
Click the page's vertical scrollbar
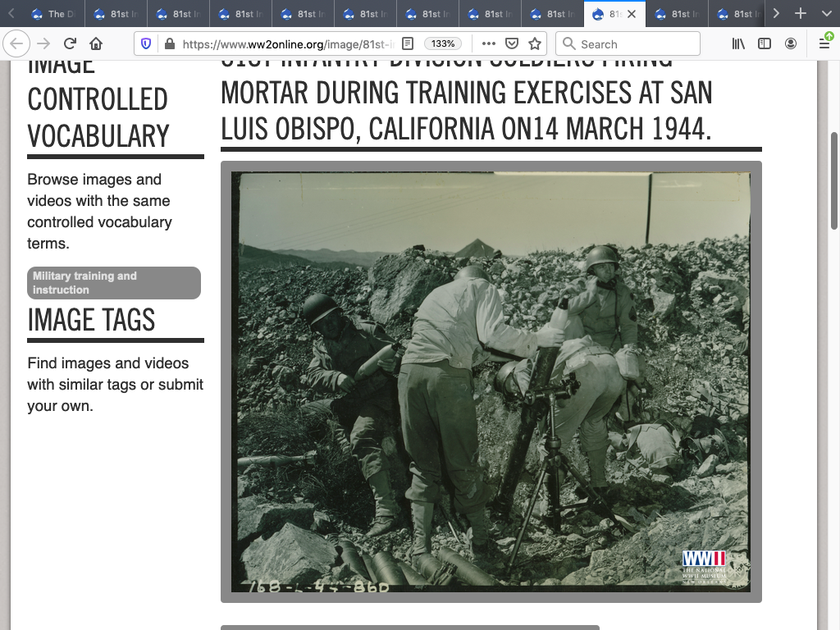834,180
